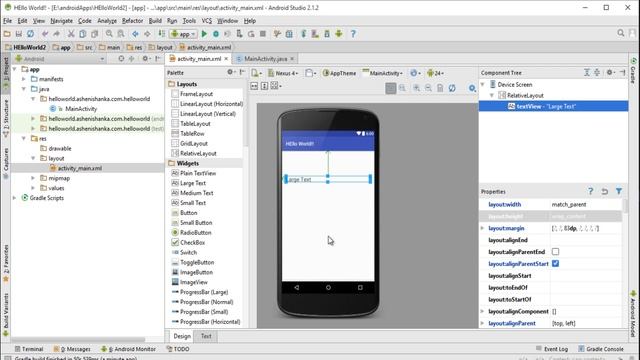This screenshot has width=640, height=360.
Task: Click Properties help question mark icon
Action: [590, 191]
